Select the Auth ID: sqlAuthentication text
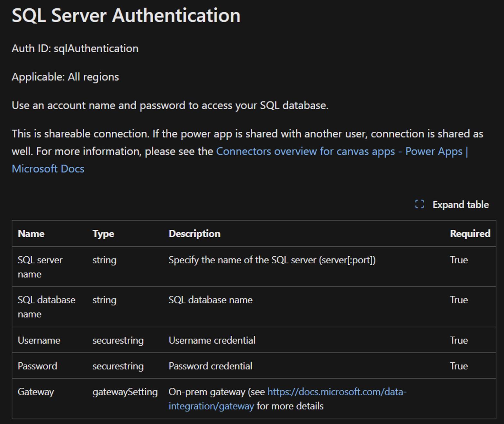504x424 pixels. (75, 49)
